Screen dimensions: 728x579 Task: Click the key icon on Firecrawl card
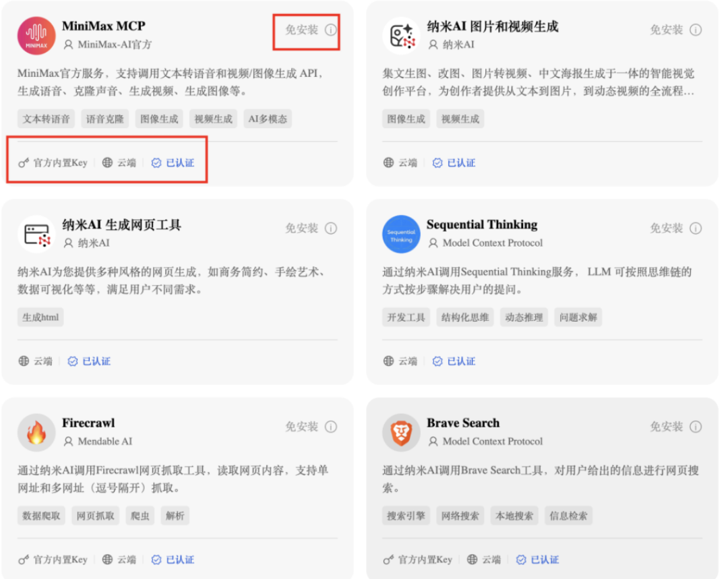[23, 560]
